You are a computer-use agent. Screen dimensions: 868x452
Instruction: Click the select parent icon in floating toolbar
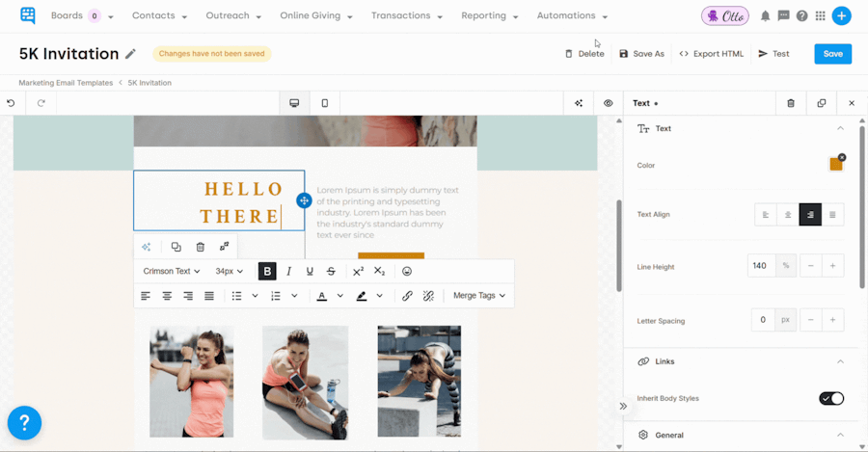tap(224, 247)
